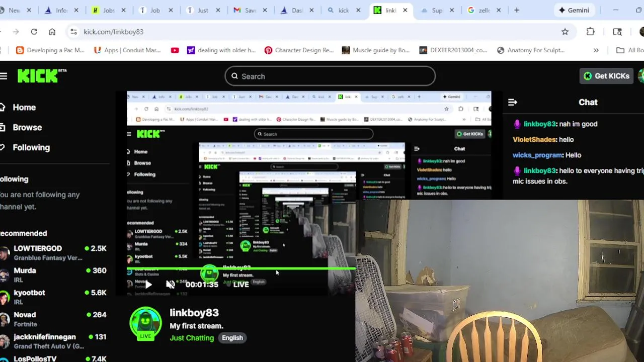Open 'Developing a Pac M...' bookmark
This screenshot has height=362, width=644.
pos(50,50)
